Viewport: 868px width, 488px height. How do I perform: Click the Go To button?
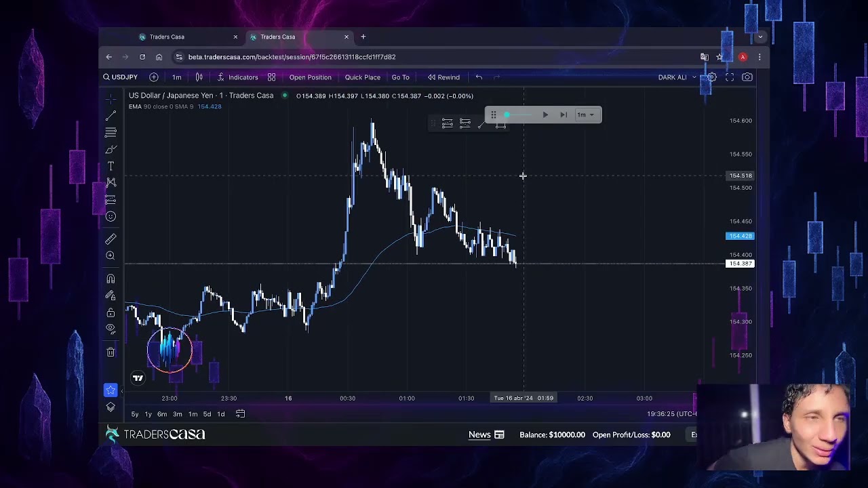pyautogui.click(x=400, y=77)
